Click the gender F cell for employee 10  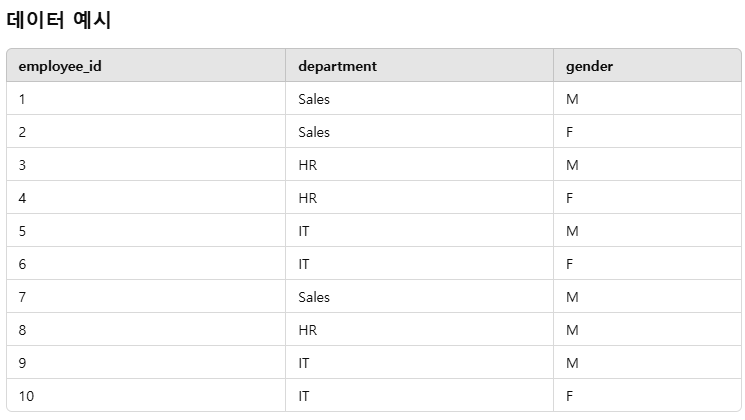point(647,395)
